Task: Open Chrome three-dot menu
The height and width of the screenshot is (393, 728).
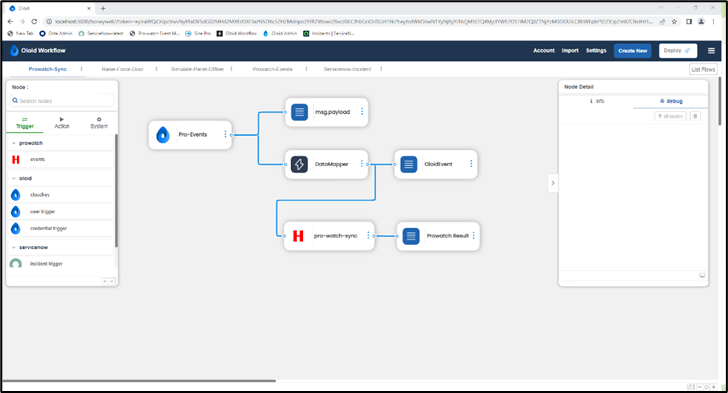Action: coord(714,21)
